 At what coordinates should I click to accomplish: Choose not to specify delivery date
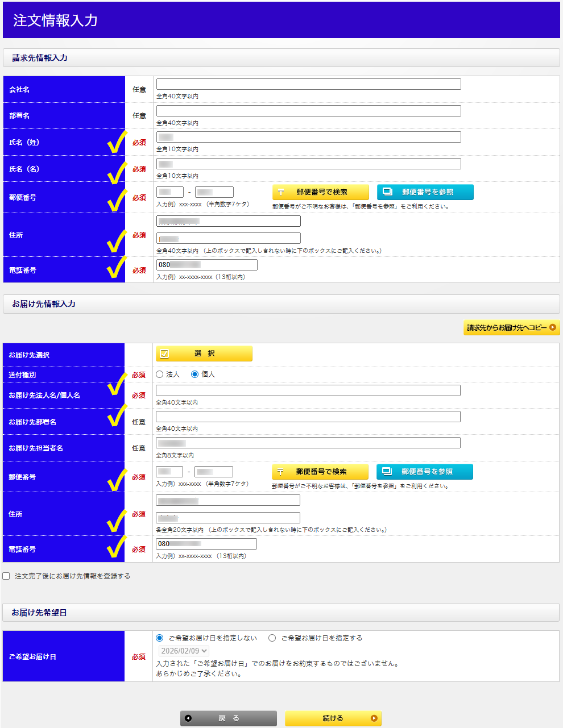tap(160, 638)
